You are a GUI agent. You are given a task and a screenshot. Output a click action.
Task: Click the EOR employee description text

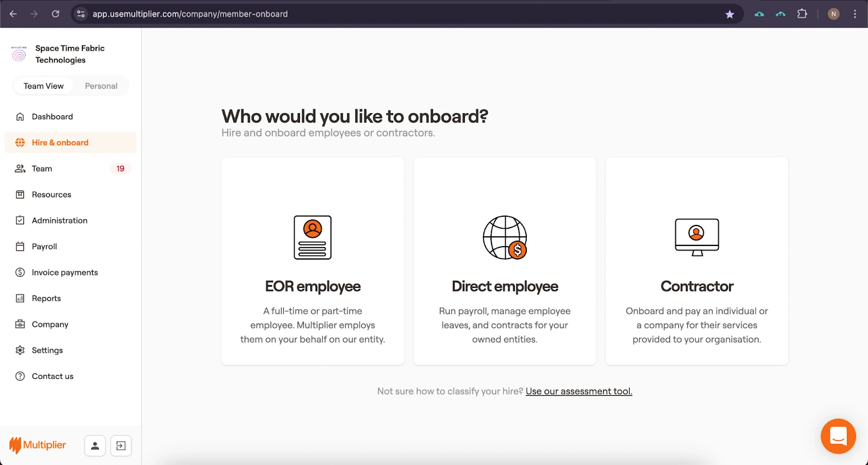(x=312, y=325)
